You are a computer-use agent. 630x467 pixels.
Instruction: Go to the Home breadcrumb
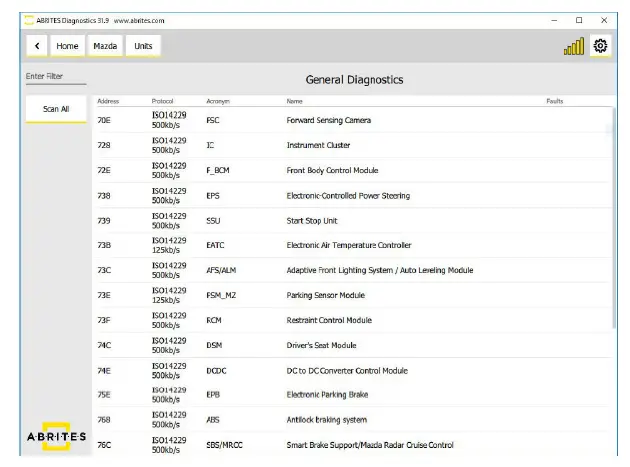pos(67,46)
